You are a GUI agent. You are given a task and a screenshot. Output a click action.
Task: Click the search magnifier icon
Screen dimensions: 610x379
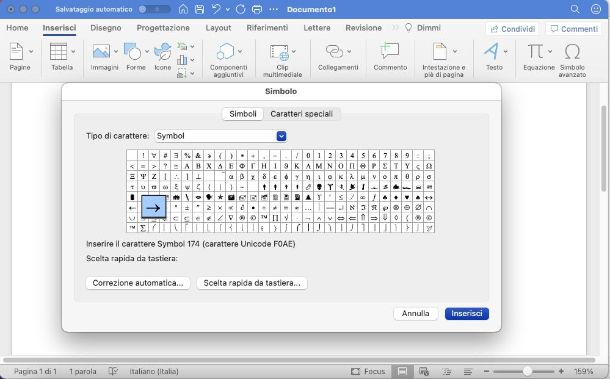[575, 9]
